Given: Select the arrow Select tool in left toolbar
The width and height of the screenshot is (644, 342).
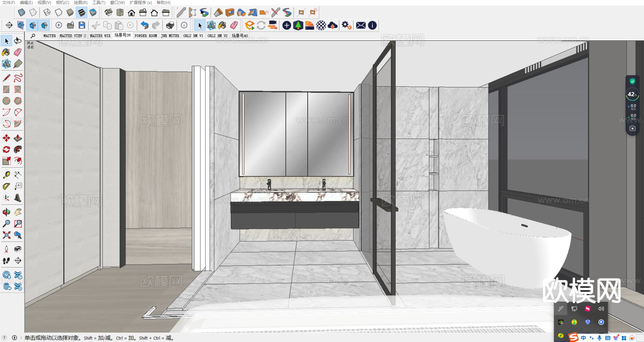Looking at the screenshot, I should 6,41.
